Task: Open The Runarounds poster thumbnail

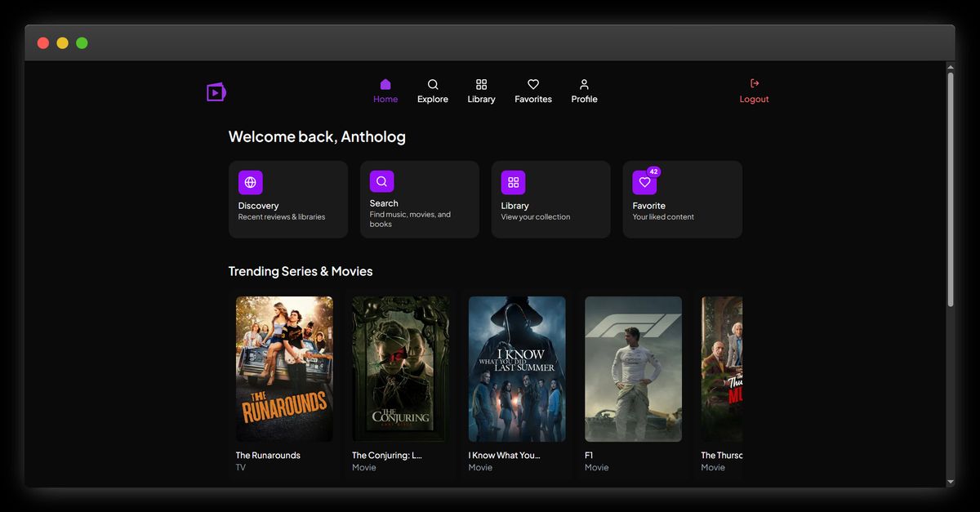Action: [284, 368]
